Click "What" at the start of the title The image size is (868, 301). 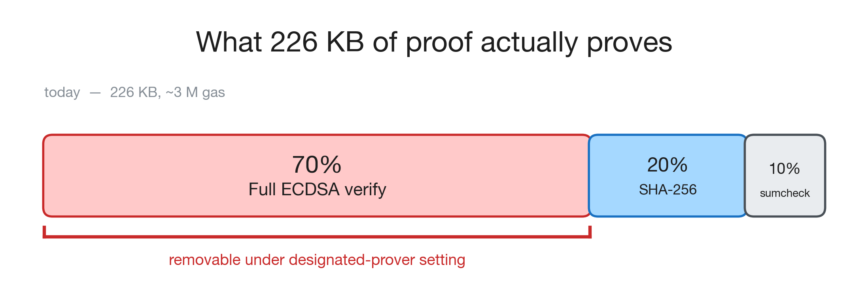[229, 42]
